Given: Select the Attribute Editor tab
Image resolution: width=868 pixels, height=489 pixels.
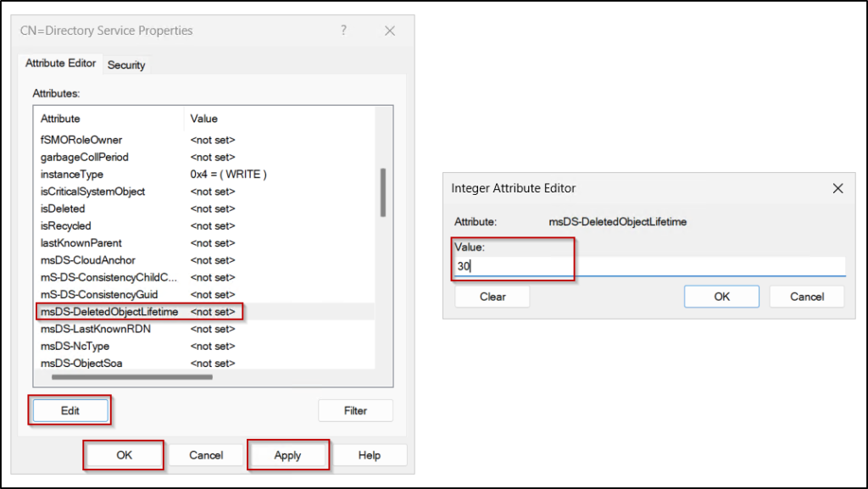Looking at the screenshot, I should (x=60, y=63).
